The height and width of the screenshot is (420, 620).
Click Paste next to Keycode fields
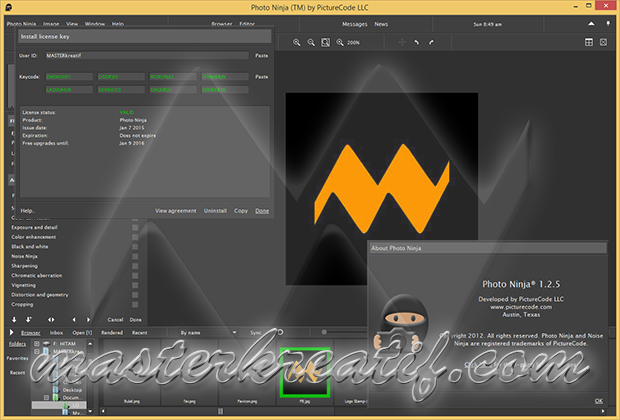[x=261, y=77]
